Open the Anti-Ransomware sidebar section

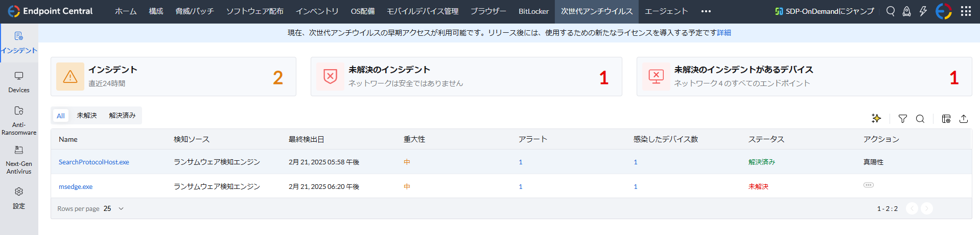pos(19,120)
